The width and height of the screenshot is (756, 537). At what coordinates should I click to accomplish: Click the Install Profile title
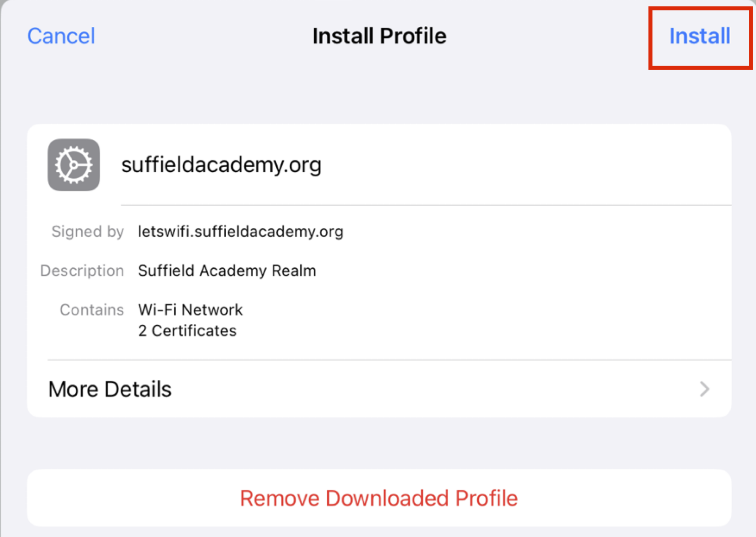click(379, 36)
